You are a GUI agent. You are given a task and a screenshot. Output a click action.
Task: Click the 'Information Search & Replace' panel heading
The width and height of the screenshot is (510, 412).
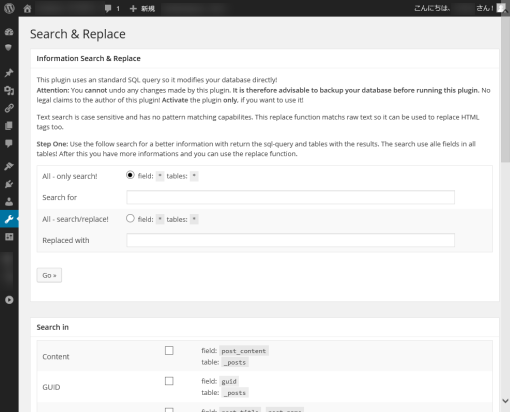pyautogui.click(x=88, y=59)
